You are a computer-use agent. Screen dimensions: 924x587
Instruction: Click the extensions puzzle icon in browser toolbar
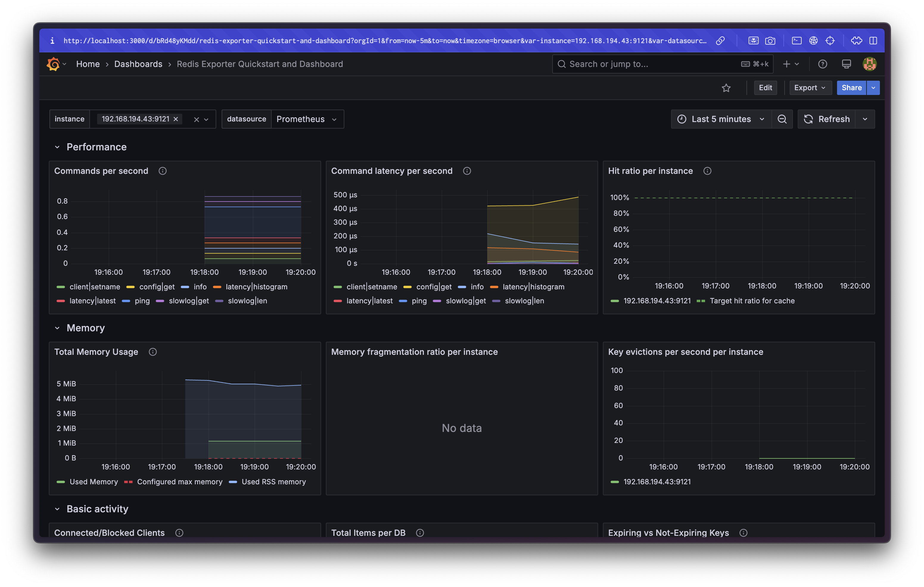click(856, 41)
